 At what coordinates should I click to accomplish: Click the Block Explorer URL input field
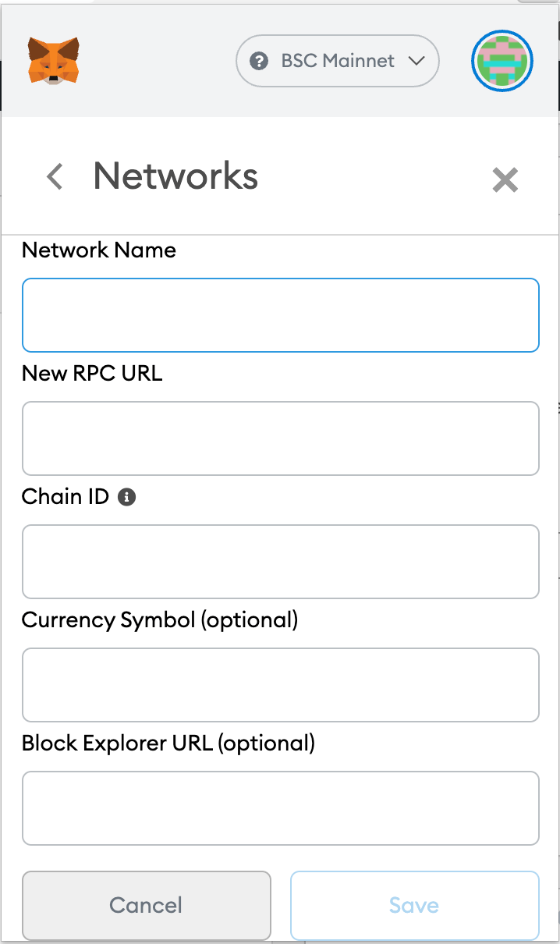tap(281, 808)
